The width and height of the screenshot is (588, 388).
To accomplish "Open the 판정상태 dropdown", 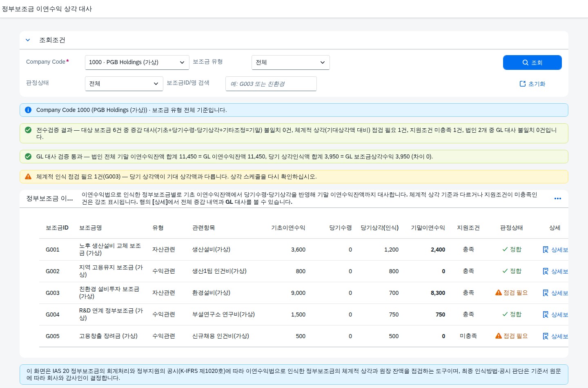I will [x=124, y=84].
